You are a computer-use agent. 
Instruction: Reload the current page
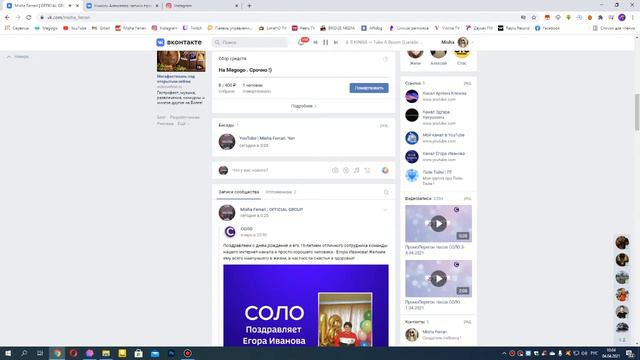pyautogui.click(x=29, y=18)
